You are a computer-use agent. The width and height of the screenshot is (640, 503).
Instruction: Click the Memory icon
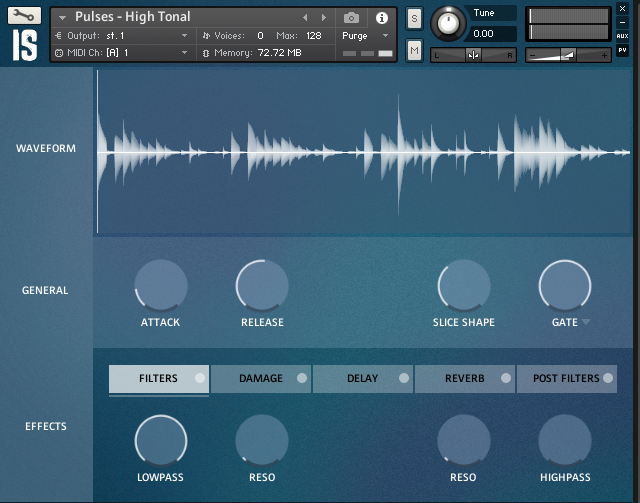206,53
